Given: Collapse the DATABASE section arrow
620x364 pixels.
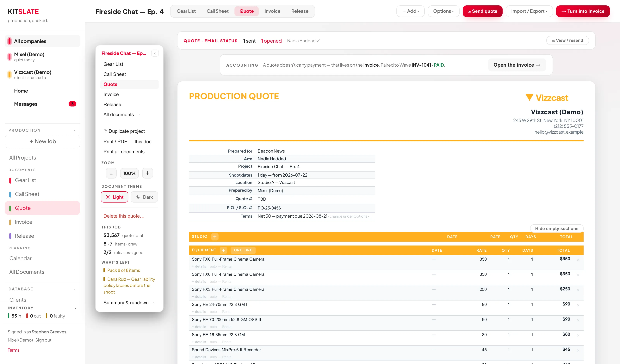Looking at the screenshot, I should 75,289.
